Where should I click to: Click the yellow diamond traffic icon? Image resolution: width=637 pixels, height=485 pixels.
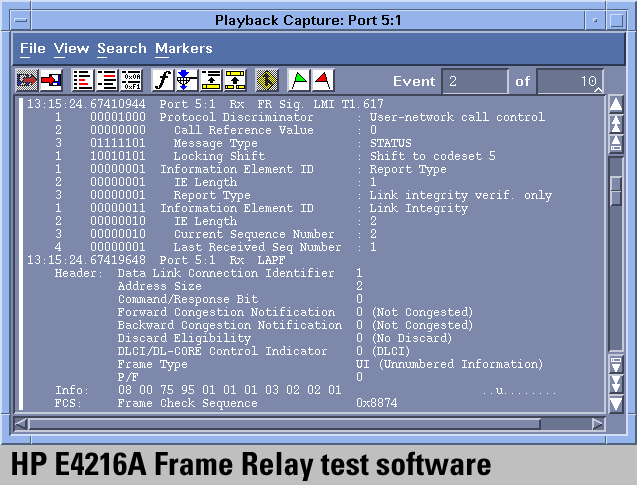pyautogui.click(x=266, y=80)
